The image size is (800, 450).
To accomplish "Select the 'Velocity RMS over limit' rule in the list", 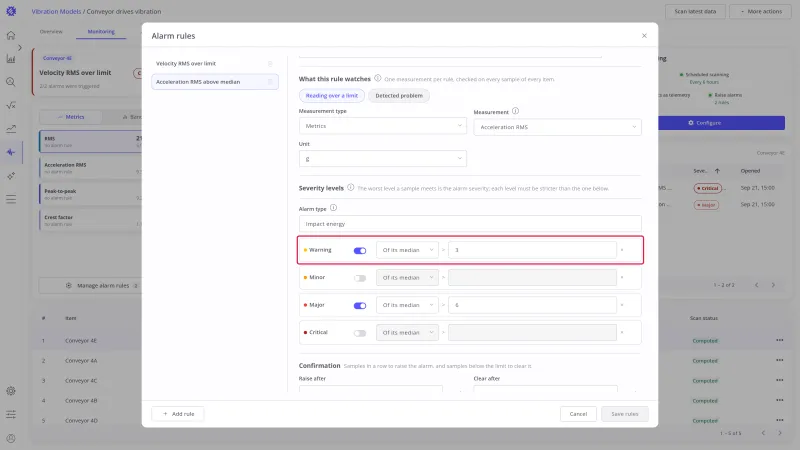I will coord(214,64).
